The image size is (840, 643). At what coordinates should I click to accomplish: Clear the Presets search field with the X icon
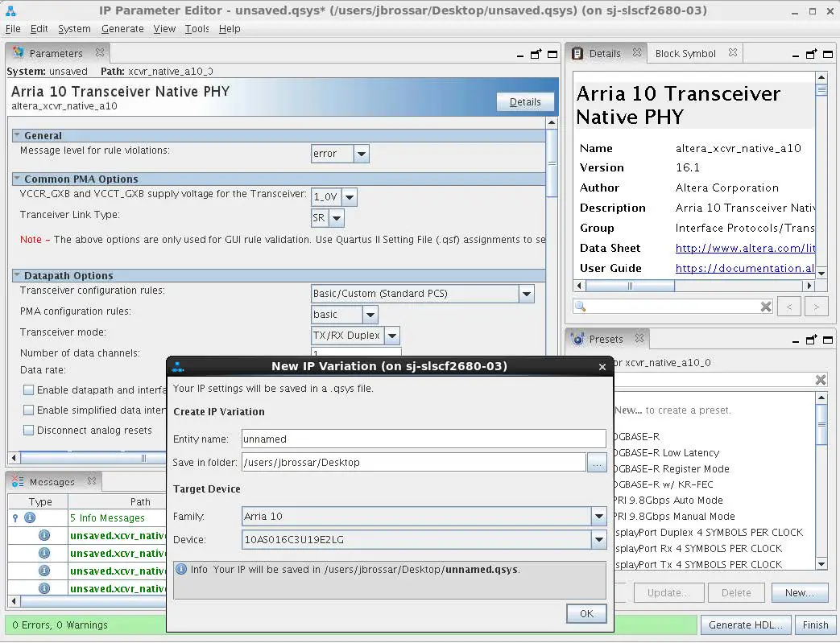pos(820,380)
